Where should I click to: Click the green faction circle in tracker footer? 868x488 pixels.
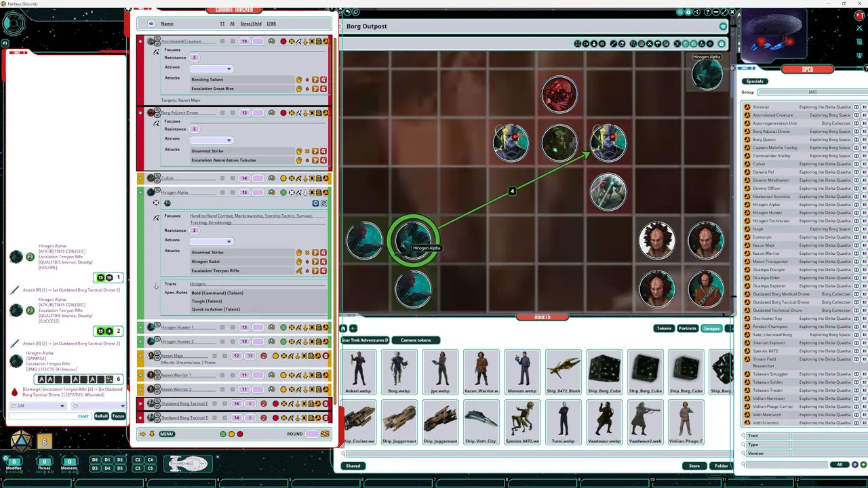223,434
